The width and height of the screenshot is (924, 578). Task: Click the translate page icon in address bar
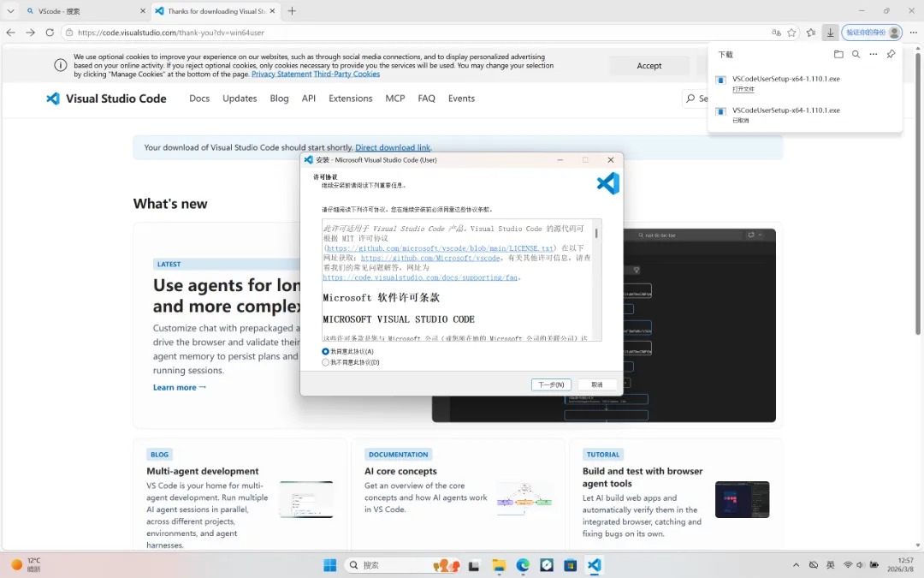pos(776,33)
